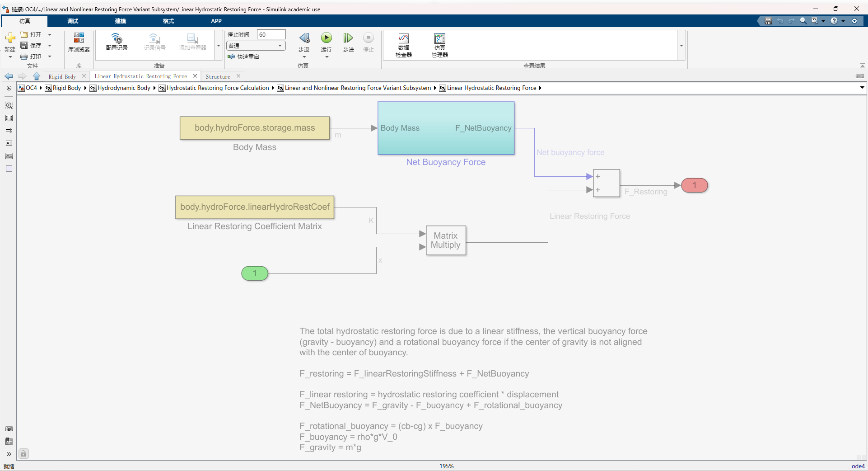Open the Simulation Manager

pos(439,45)
